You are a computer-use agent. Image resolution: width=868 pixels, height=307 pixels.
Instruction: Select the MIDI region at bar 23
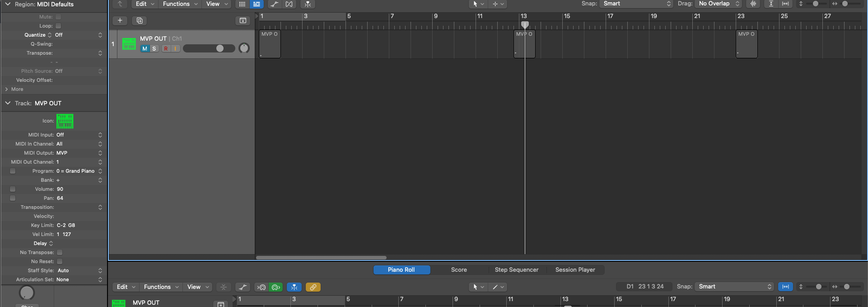click(746, 44)
